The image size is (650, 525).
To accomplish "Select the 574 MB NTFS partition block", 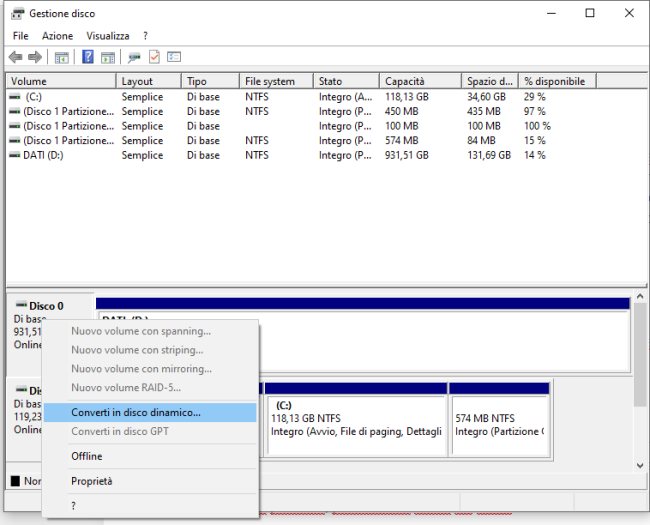I will point(499,419).
